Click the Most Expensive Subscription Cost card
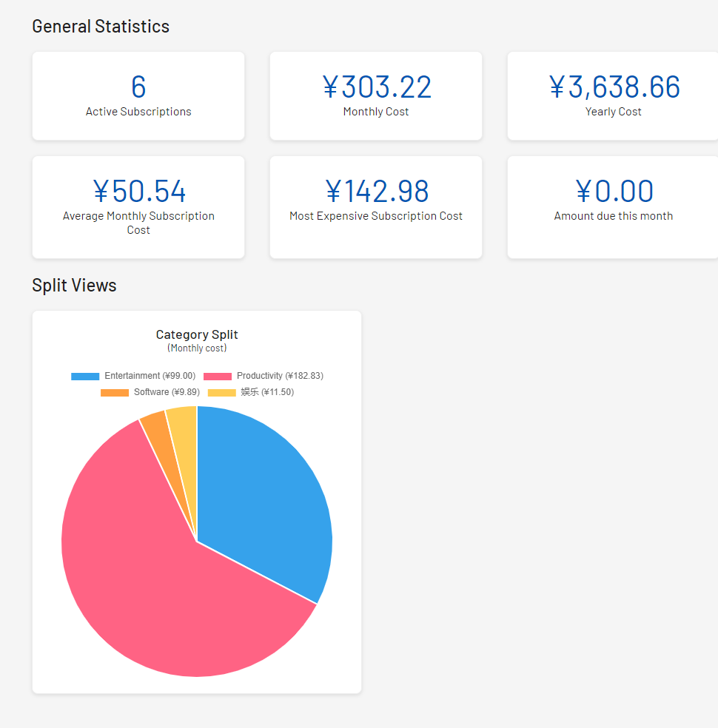Screen dimensions: 718x728 376,207
